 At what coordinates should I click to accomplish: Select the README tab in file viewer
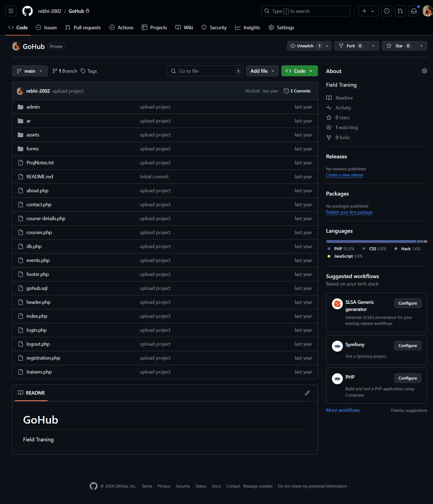click(31, 393)
